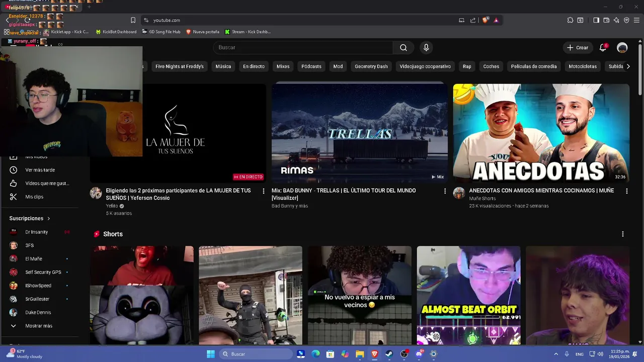Screen dimensions: 644x362
Task: Open the Muñe Shorts channel avatar
Action: [x=459, y=193]
